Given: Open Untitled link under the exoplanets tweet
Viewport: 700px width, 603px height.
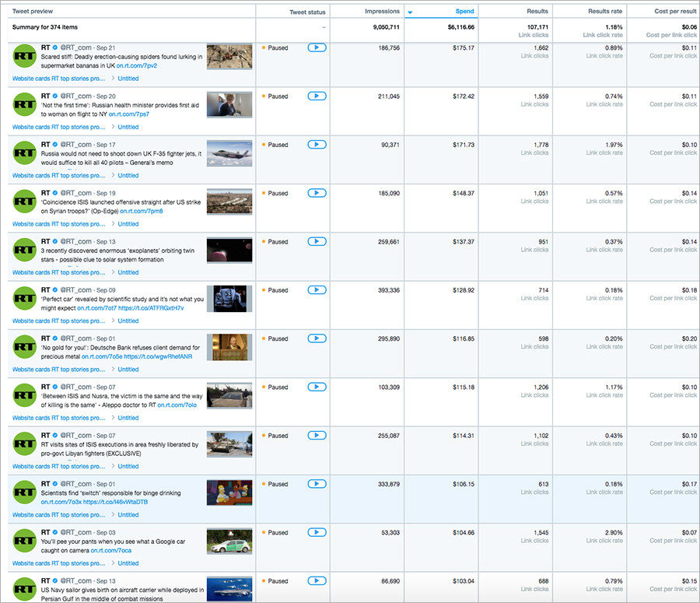Looking at the screenshot, I should coord(128,272).
